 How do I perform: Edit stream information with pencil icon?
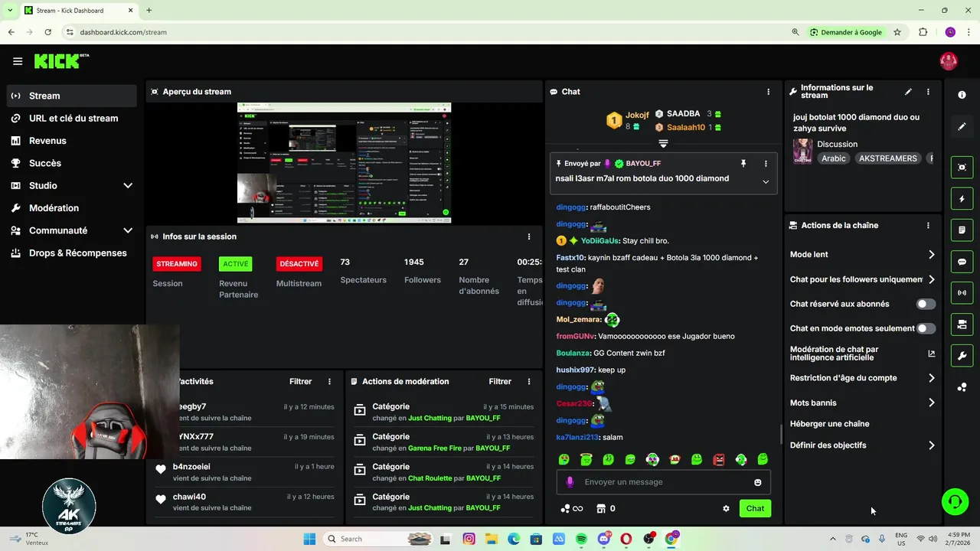pos(908,92)
